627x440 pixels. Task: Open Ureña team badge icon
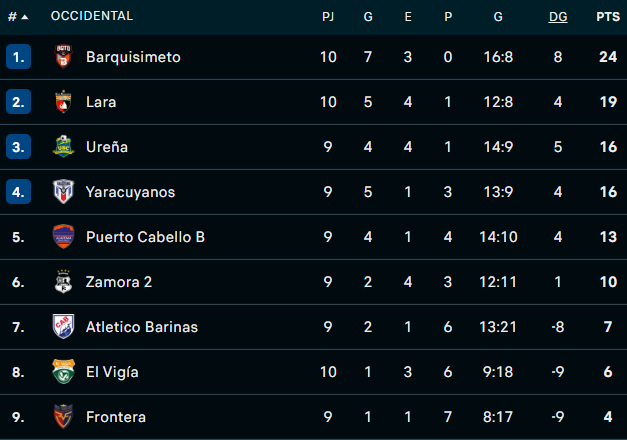pyautogui.click(x=63, y=147)
